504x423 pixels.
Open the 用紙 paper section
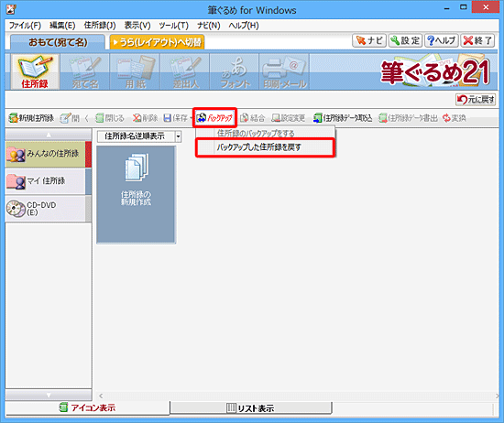point(136,71)
